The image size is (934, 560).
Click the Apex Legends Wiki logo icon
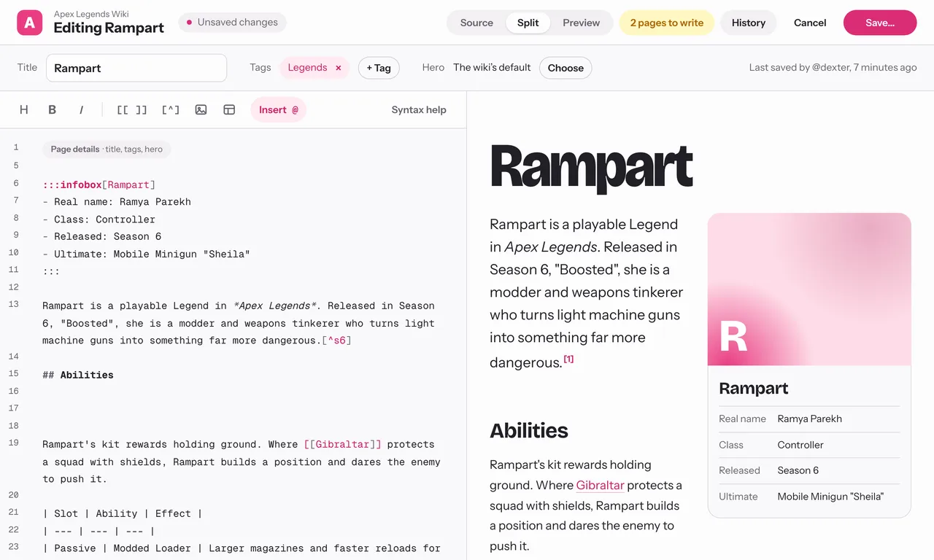[30, 23]
